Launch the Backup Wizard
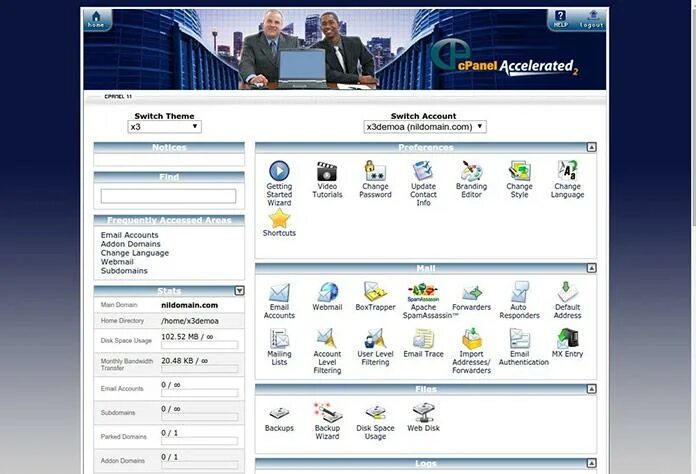Image resolution: width=696 pixels, height=474 pixels. 327,422
